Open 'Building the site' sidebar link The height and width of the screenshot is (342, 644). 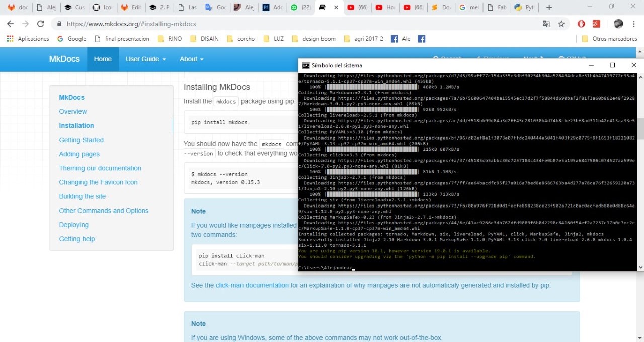point(82,196)
